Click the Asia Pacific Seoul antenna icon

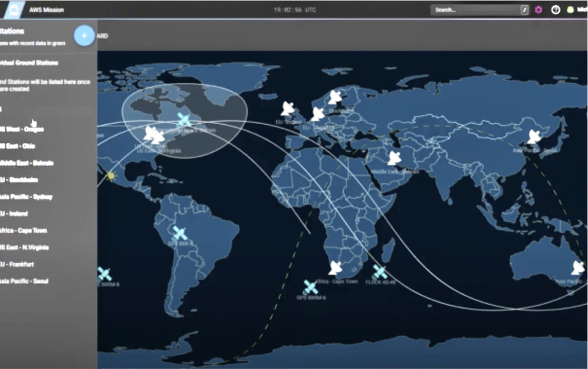[533, 137]
